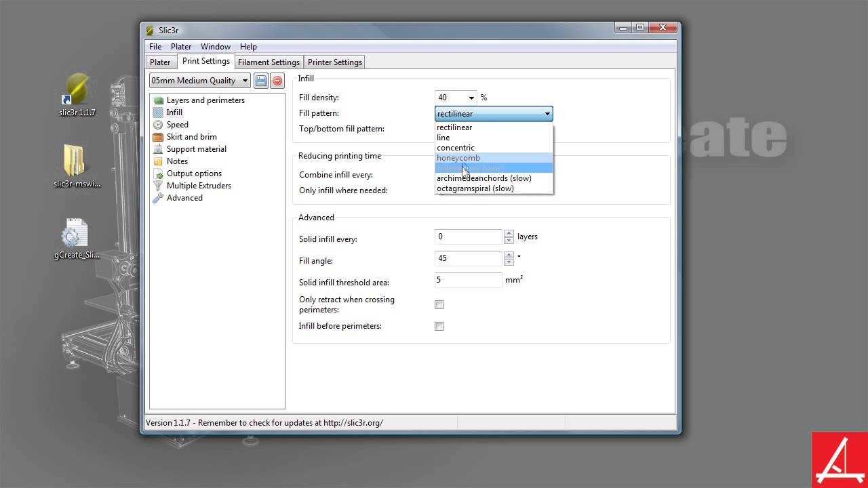Choose archimedeanchords (slow) pattern
Viewport: 868px width, 488px height.
coord(494,178)
